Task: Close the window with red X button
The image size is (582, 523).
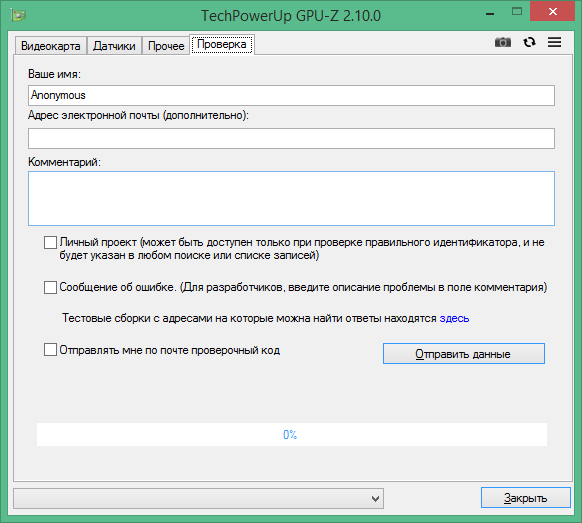Action: point(553,12)
